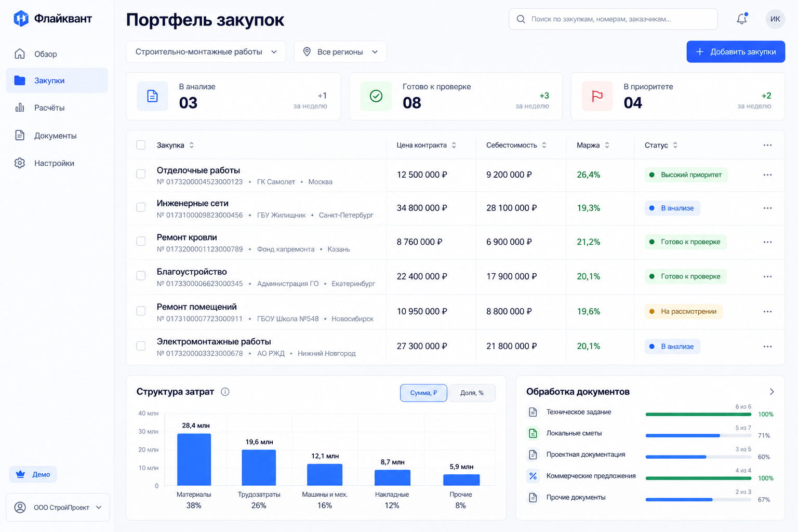Image resolution: width=798 pixels, height=532 pixels.
Task: Open row menu for Благоустройство
Action: (x=767, y=277)
